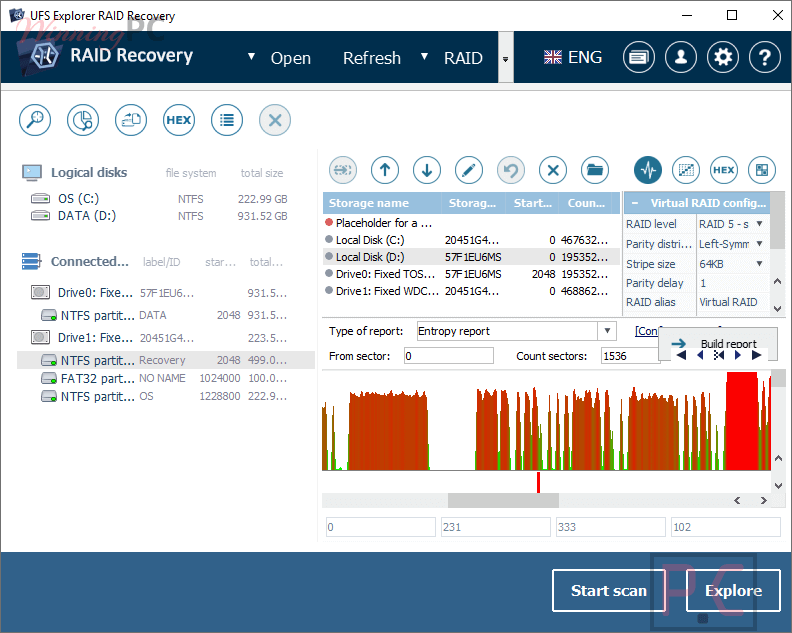Click the disabled X close-storage icon in left toolbar
This screenshot has width=792, height=633.
[x=275, y=120]
